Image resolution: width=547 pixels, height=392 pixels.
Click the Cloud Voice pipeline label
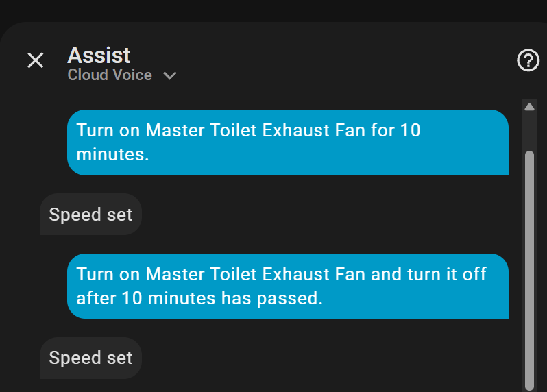[110, 75]
